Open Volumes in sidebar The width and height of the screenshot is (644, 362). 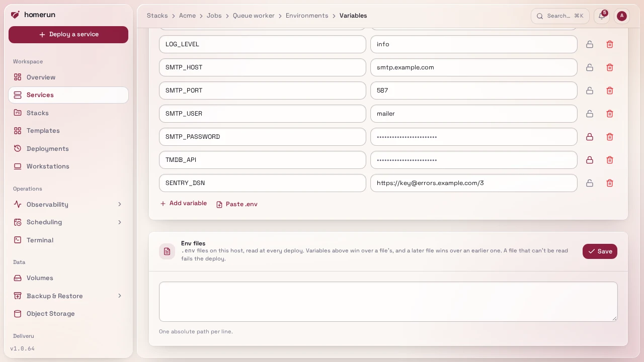(68, 278)
